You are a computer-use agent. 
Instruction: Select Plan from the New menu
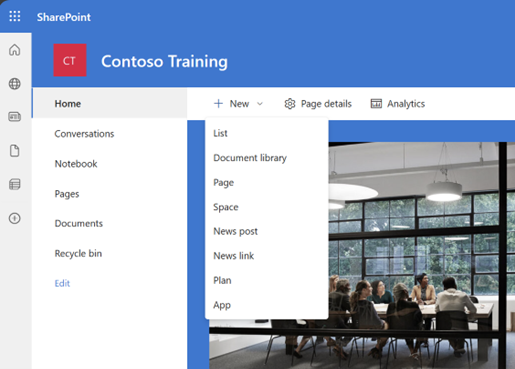pos(267,280)
